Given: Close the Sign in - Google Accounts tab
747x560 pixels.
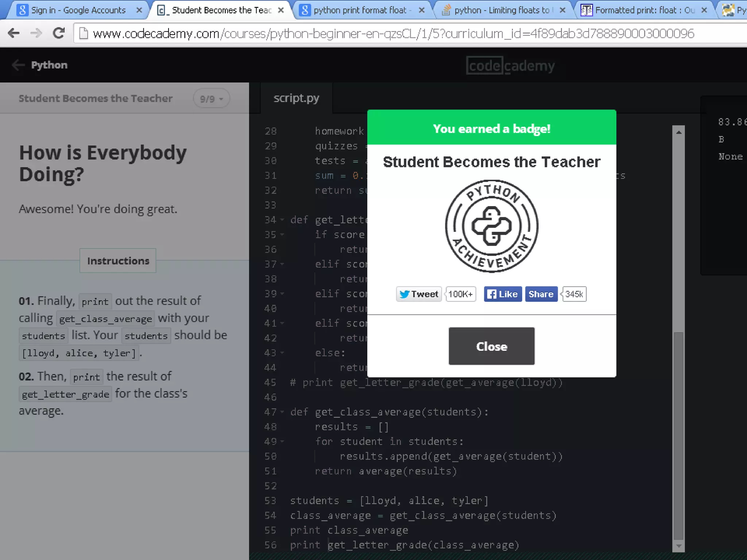Looking at the screenshot, I should (139, 10).
